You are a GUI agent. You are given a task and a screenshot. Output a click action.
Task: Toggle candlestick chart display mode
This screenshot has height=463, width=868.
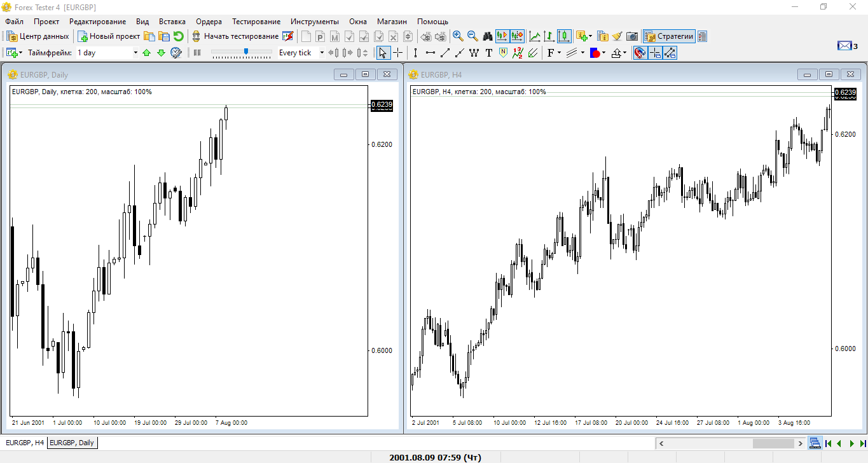pos(564,36)
